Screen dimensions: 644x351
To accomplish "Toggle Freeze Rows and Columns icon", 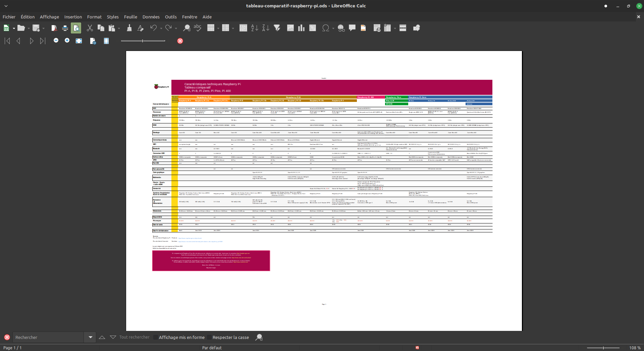I will pos(387,28).
